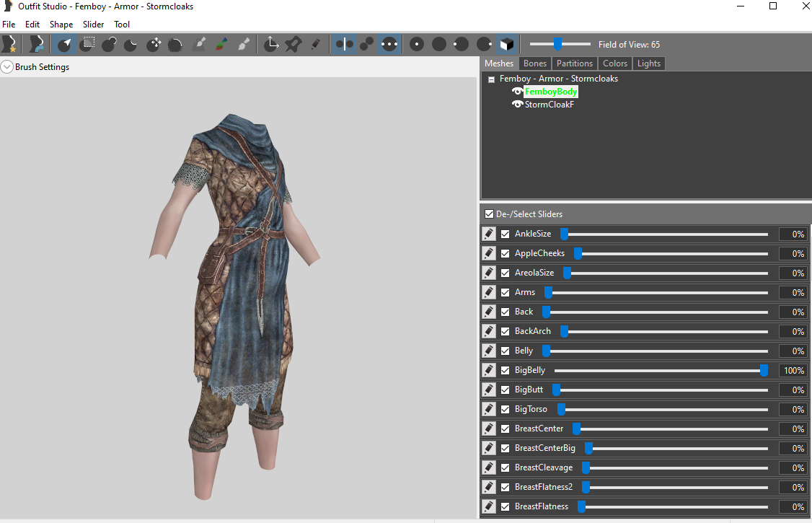This screenshot has height=523, width=812.
Task: Click the Vertex selection pencil icon
Action: tap(315, 45)
